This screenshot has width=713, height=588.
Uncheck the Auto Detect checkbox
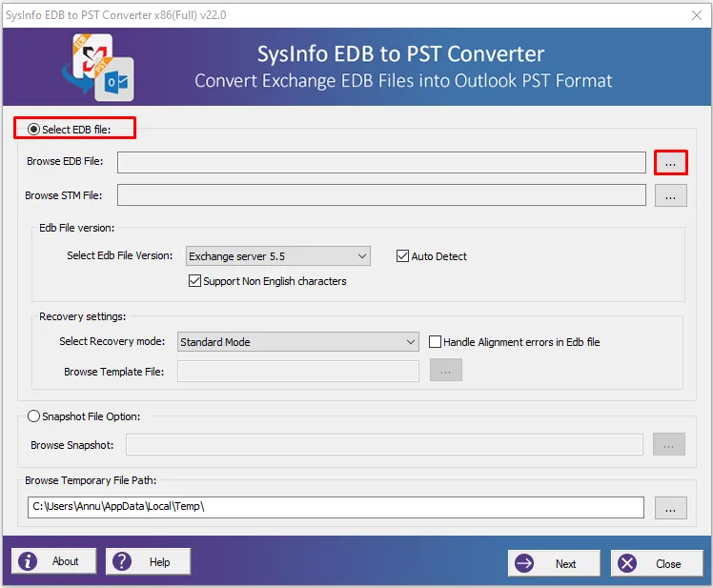pyautogui.click(x=402, y=256)
